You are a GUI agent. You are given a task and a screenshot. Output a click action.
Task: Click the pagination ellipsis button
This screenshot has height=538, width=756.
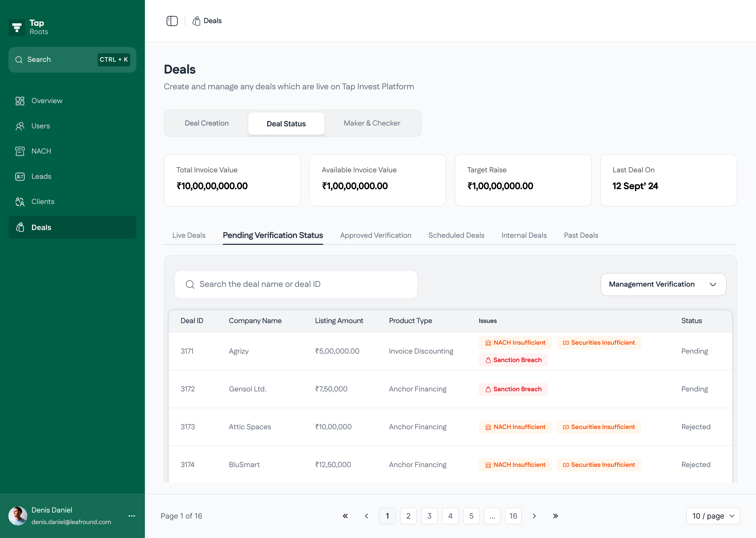pyautogui.click(x=492, y=516)
